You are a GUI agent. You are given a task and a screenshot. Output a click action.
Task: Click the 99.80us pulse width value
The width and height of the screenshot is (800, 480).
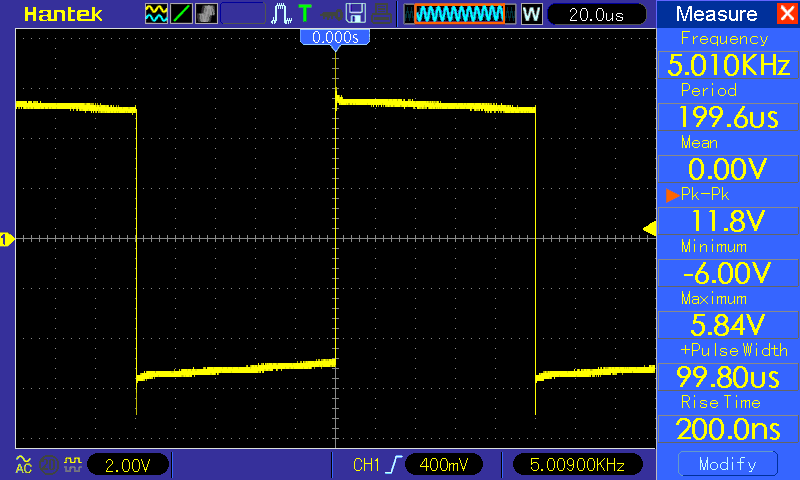[x=728, y=377]
